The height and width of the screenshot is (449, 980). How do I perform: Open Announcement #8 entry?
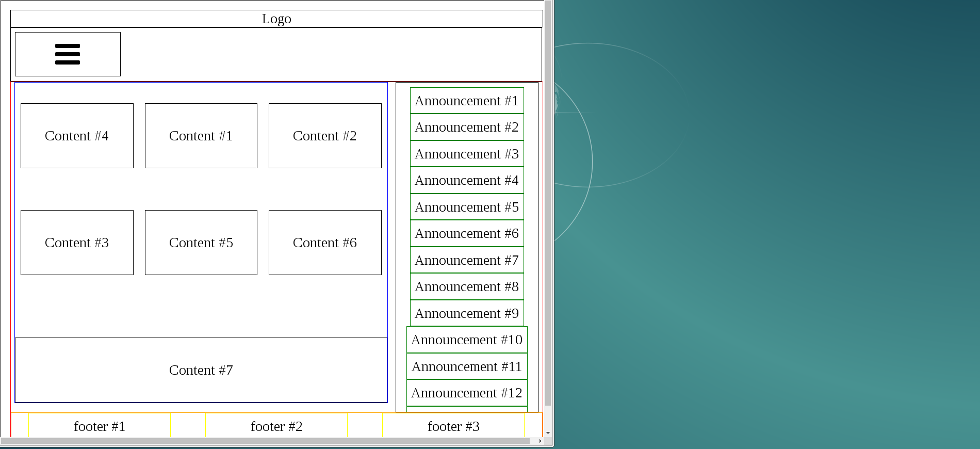(466, 287)
